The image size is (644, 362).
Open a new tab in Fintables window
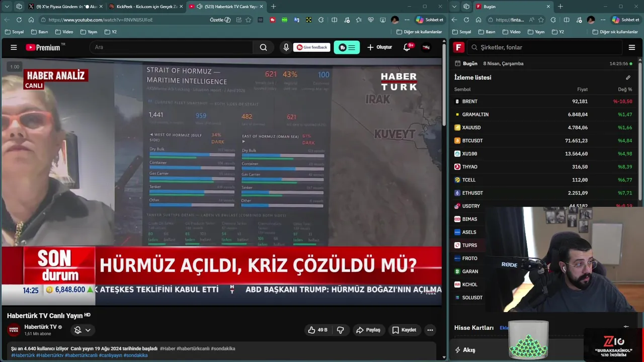coord(560,7)
